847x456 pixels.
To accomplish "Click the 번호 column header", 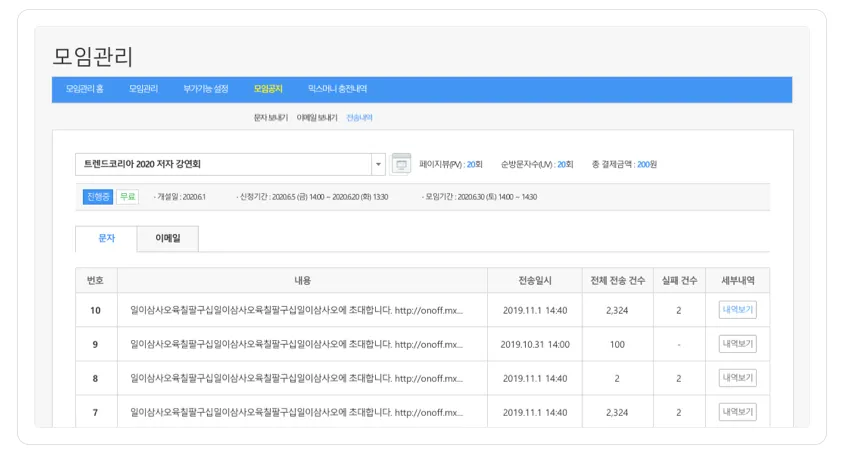I will point(96,281).
